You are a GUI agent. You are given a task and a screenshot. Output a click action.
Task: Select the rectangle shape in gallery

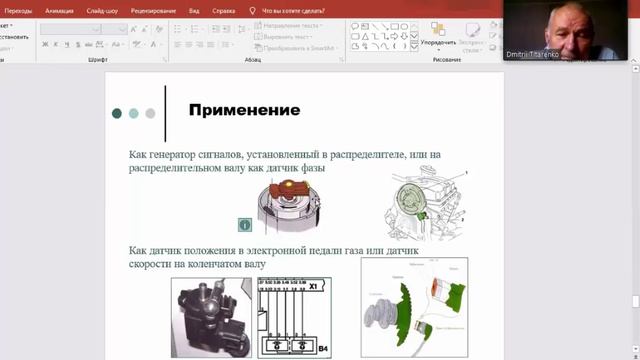394,27
